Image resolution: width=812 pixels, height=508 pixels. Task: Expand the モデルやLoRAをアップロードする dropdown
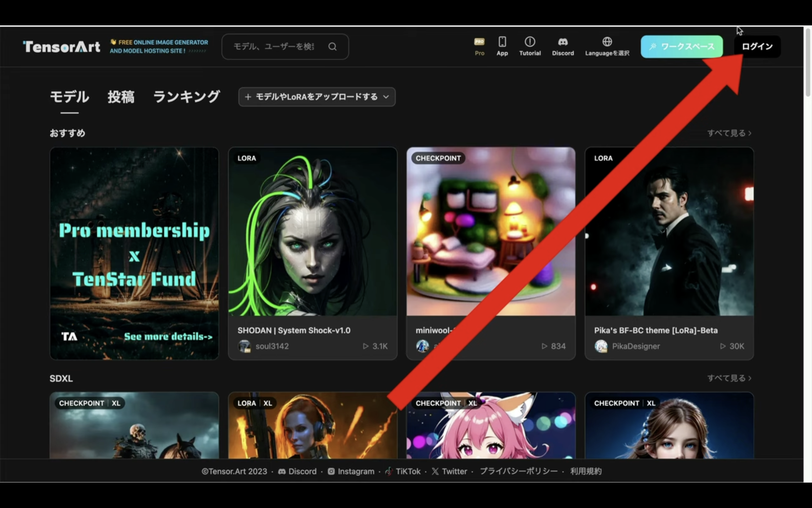[317, 97]
